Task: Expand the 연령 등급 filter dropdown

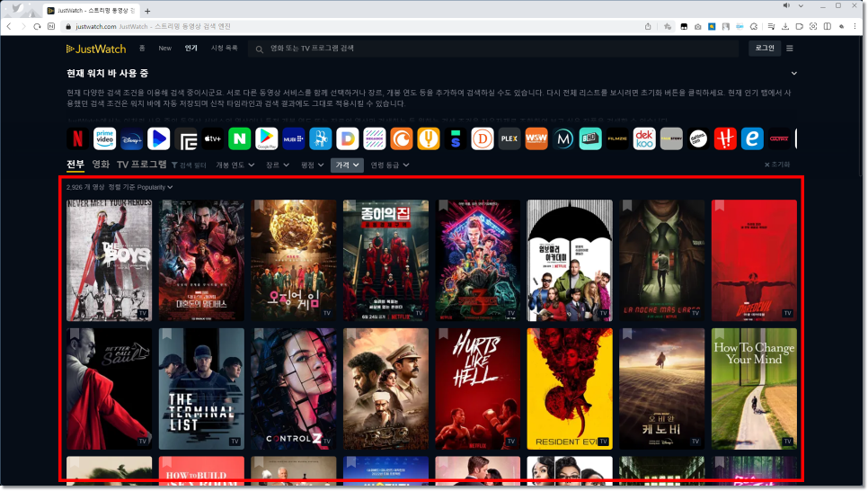Action: [x=390, y=165]
